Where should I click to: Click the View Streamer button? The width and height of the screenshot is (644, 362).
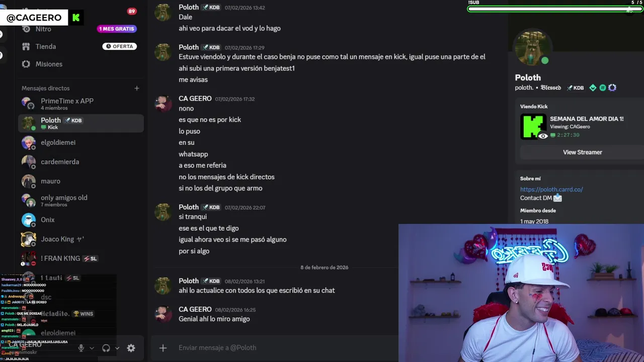582,152
